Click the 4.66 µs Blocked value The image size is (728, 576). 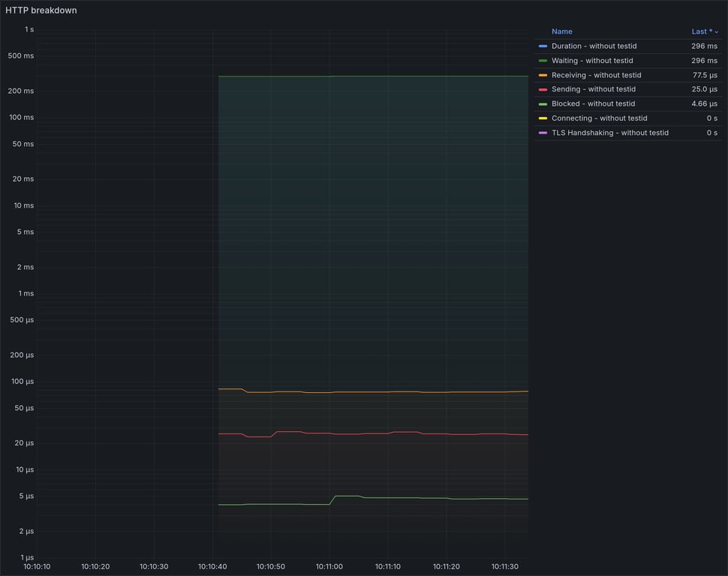click(x=704, y=103)
